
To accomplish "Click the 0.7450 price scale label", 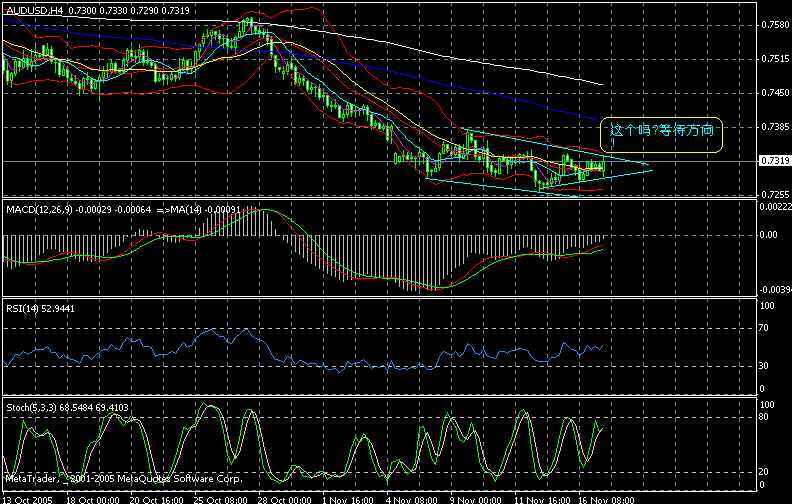I will coord(775,92).
